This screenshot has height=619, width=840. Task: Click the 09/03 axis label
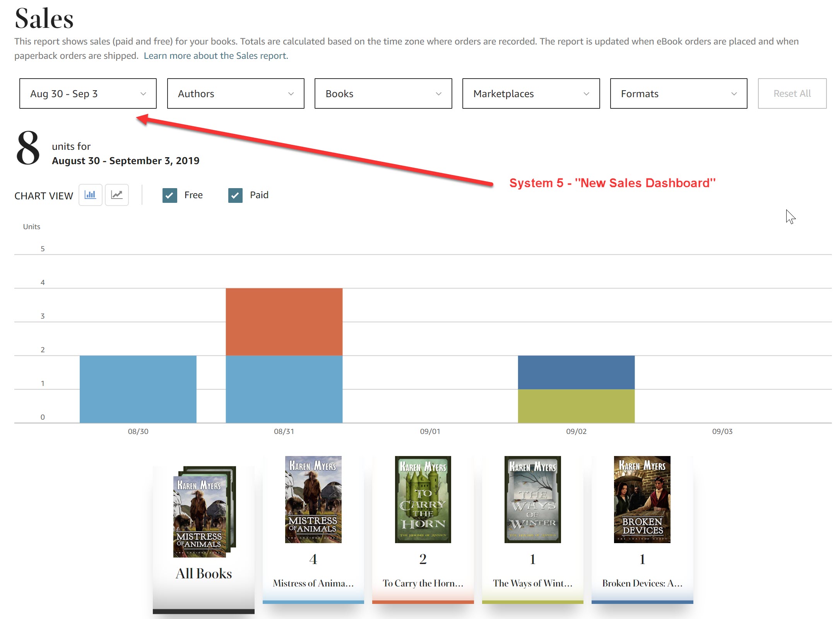point(721,431)
